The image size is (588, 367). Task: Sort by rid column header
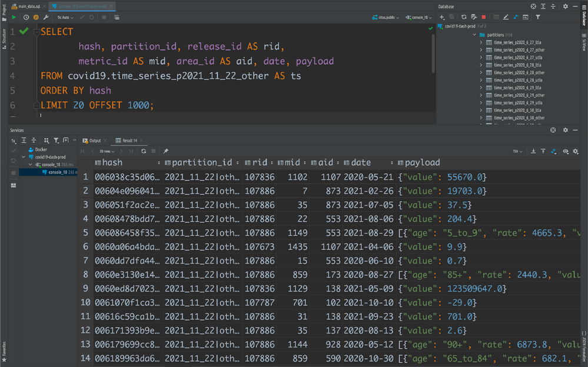pos(259,163)
